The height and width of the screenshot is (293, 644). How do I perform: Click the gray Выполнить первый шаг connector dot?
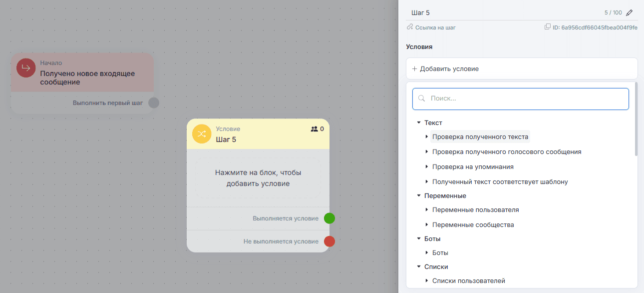pyautogui.click(x=154, y=103)
